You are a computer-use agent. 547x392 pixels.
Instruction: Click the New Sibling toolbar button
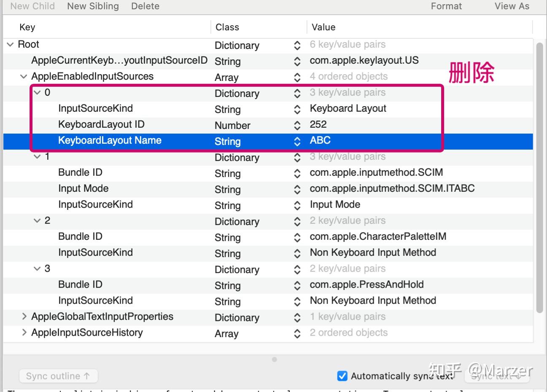click(x=93, y=6)
